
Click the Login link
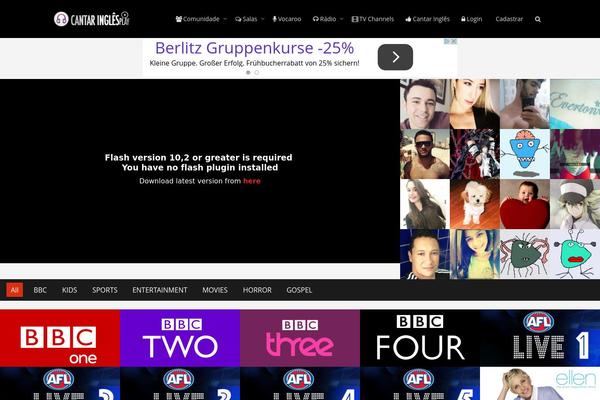coord(471,19)
